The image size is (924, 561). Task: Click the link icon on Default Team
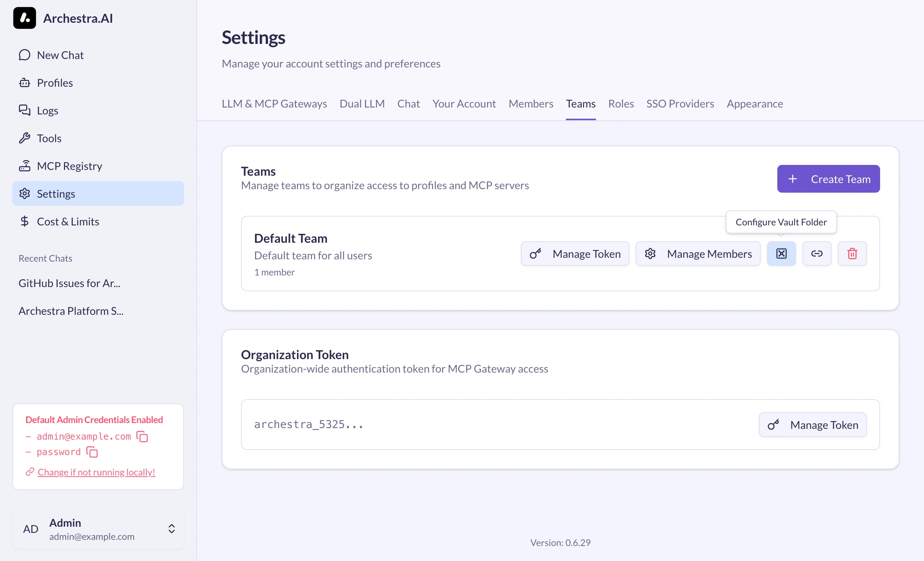817,254
